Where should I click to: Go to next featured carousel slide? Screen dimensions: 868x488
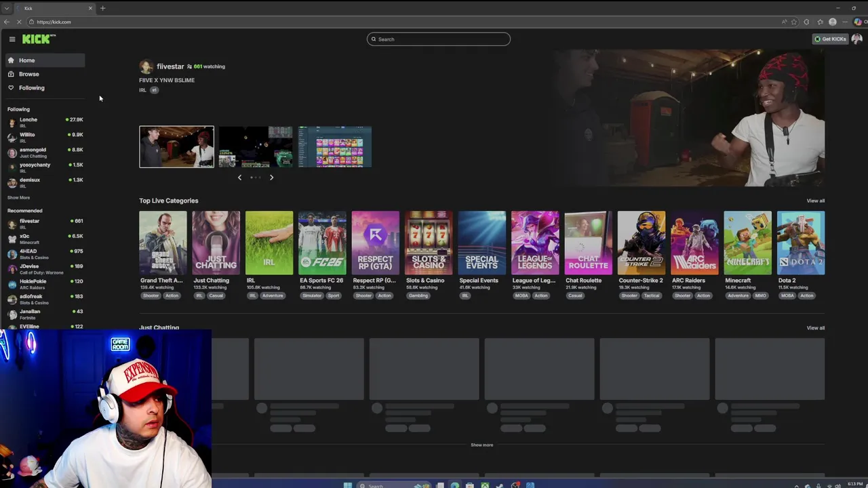tap(271, 178)
